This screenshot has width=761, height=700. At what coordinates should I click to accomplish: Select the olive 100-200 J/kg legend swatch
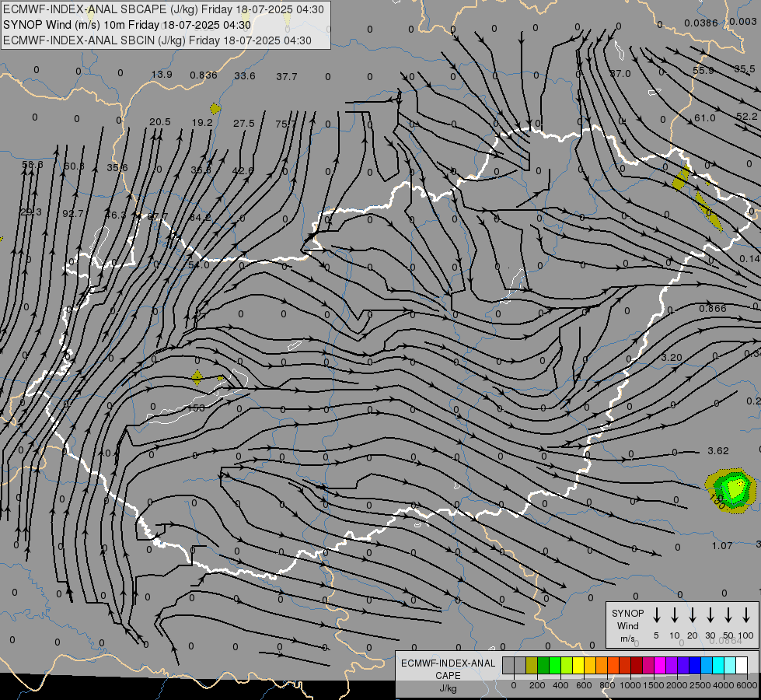pyautogui.click(x=532, y=666)
